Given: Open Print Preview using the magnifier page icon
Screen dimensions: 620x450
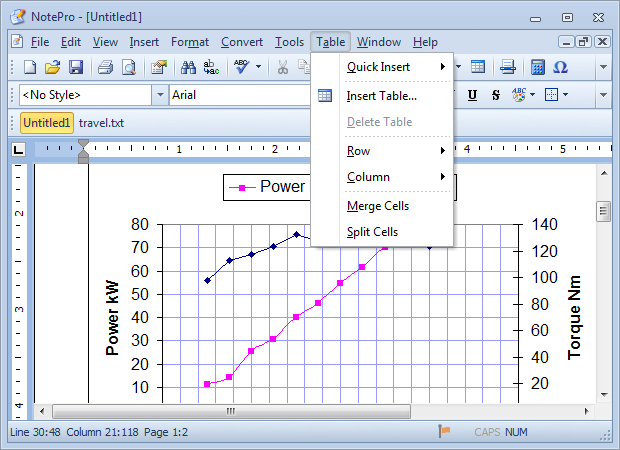Looking at the screenshot, I should pos(129,67).
